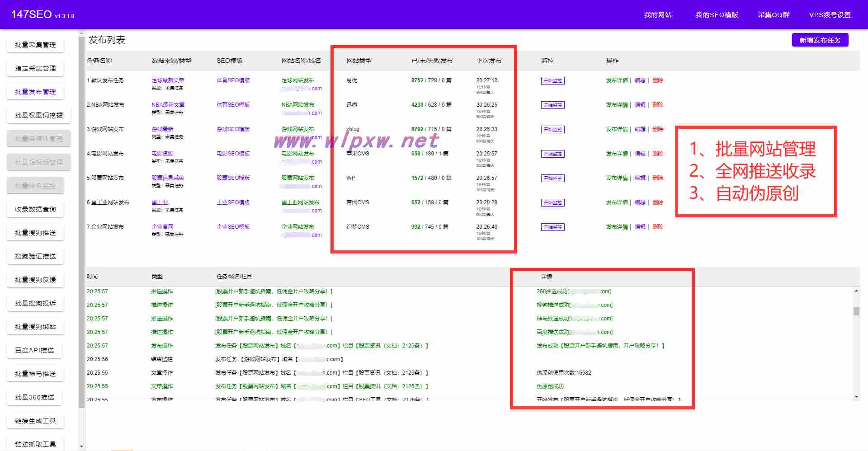The height and width of the screenshot is (451, 868).
Task: Click log panel scrollbar thumb
Action: click(856, 311)
